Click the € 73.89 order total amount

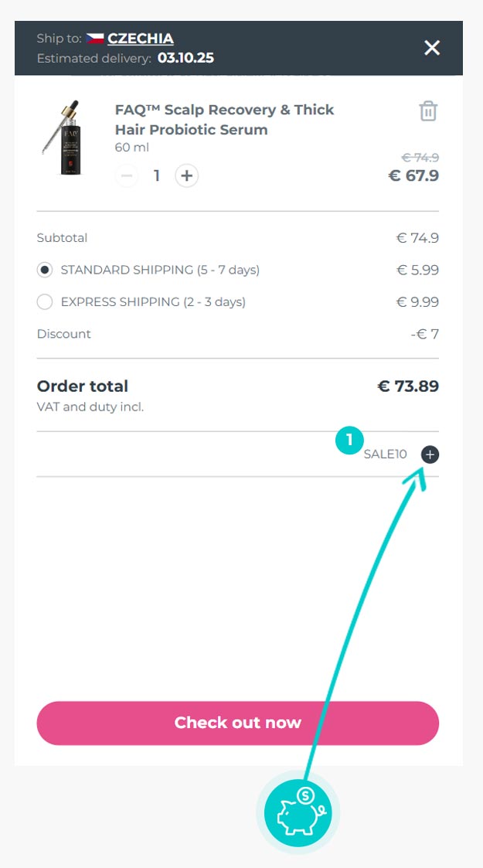click(408, 386)
